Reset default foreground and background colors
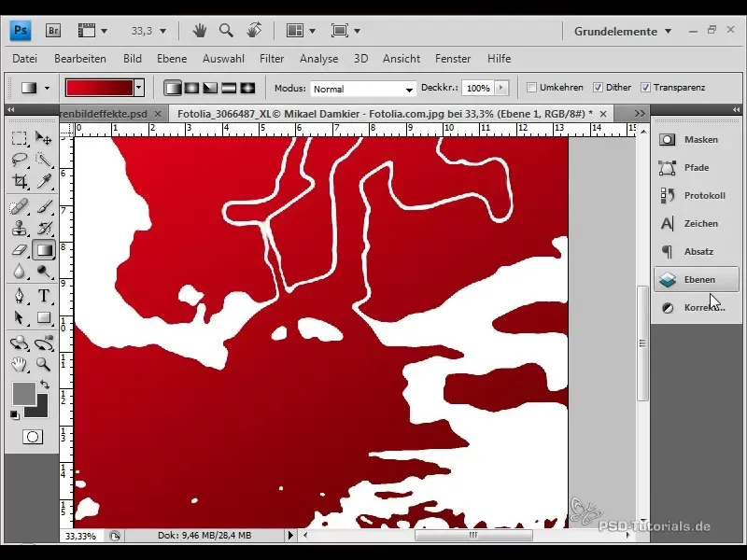 pos(15,415)
